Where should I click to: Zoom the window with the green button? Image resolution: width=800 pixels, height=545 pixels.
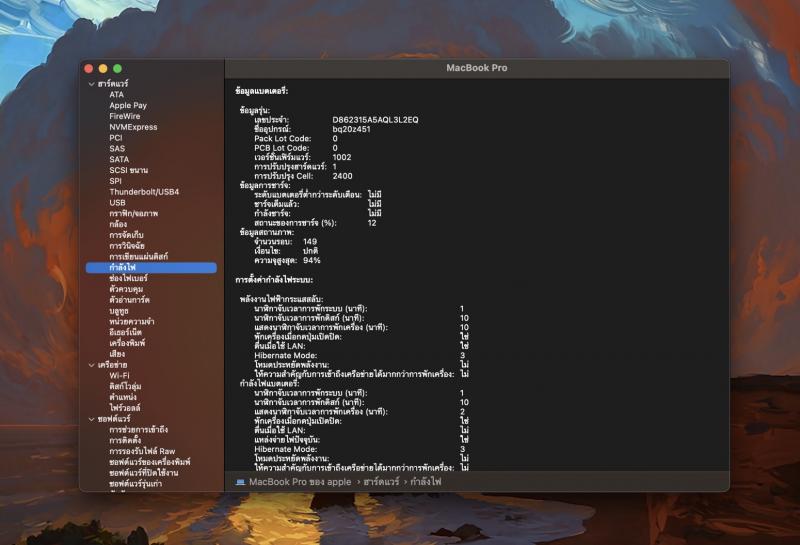coord(117,68)
